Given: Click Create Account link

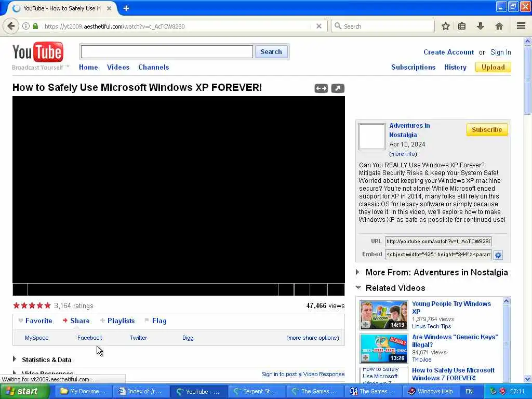Looking at the screenshot, I should tap(448, 52).
